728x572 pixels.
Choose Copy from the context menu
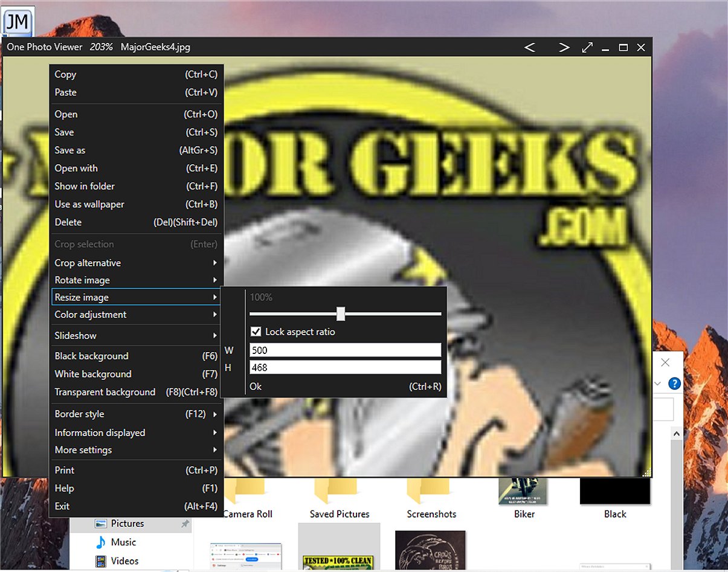(x=136, y=74)
